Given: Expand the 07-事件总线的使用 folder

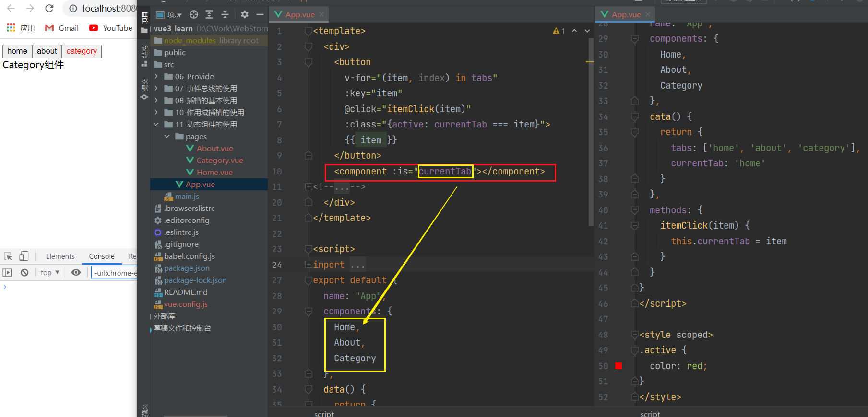Looking at the screenshot, I should [x=156, y=88].
